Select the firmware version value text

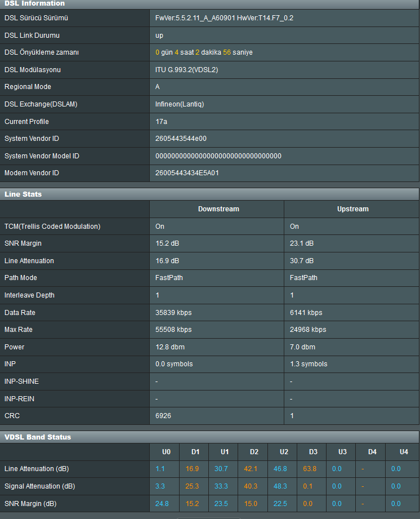[x=224, y=18]
